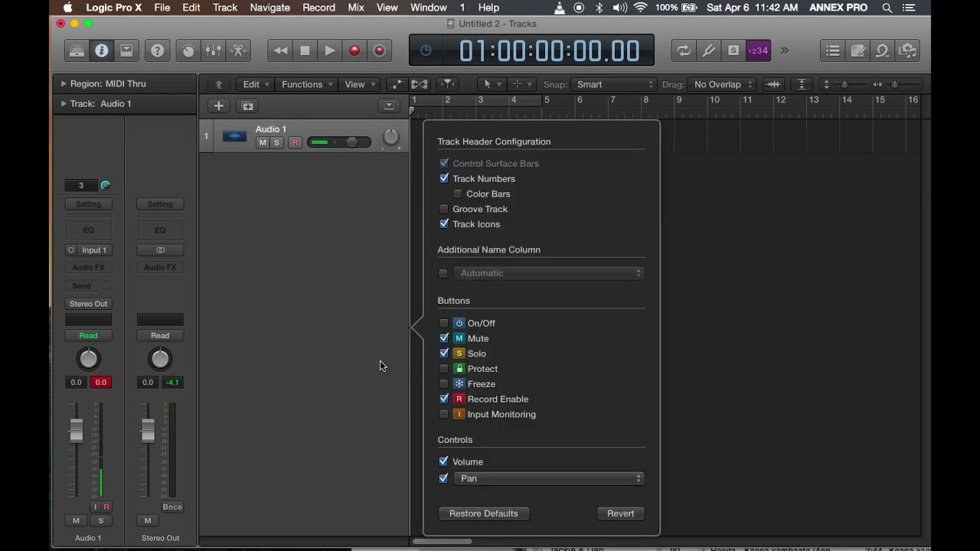Open the tracks area Functions menu

point(307,84)
